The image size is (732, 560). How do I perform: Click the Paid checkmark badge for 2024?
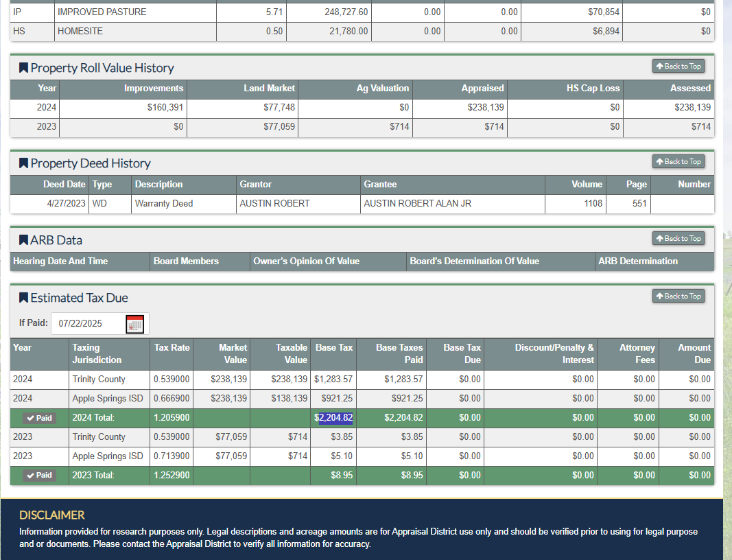point(39,418)
